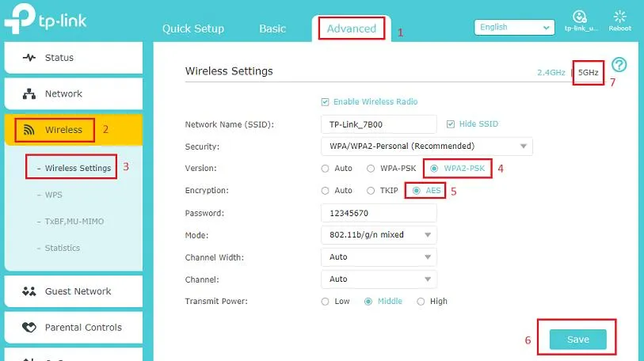Click the Save button
The width and height of the screenshot is (644, 361).
(578, 340)
